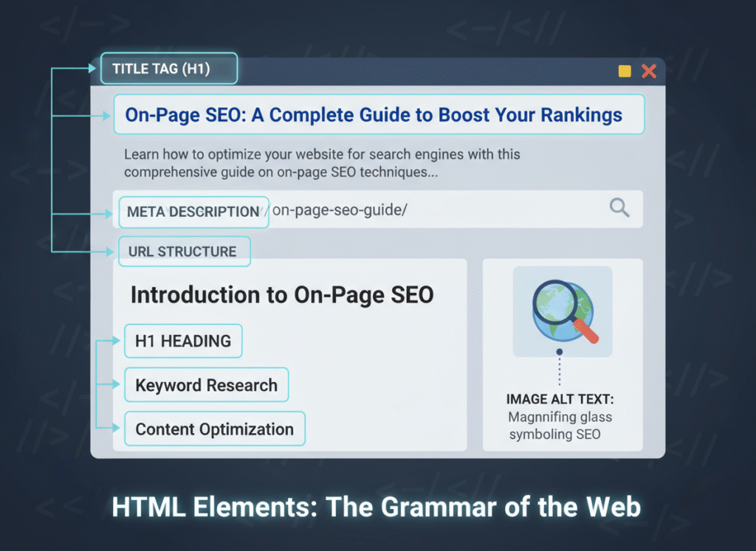Click the yellow square window control icon

pos(624,71)
